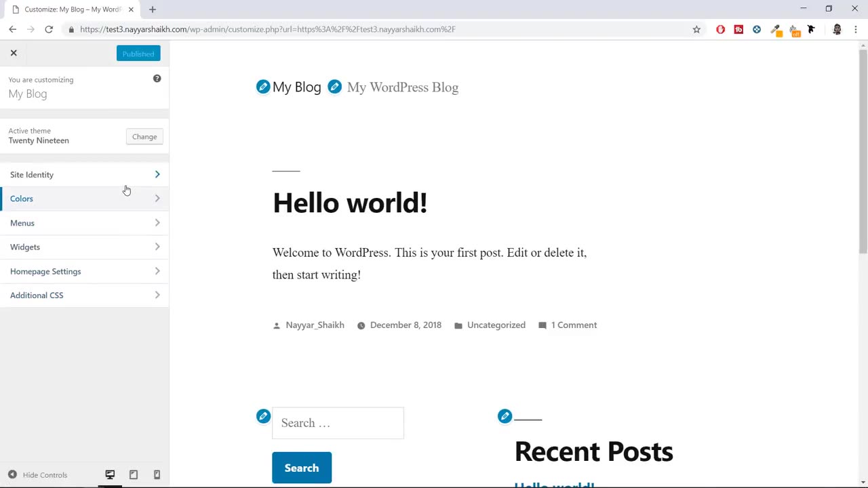This screenshot has width=868, height=488.
Task: Expand the Homepage Settings section
Action: click(x=85, y=271)
